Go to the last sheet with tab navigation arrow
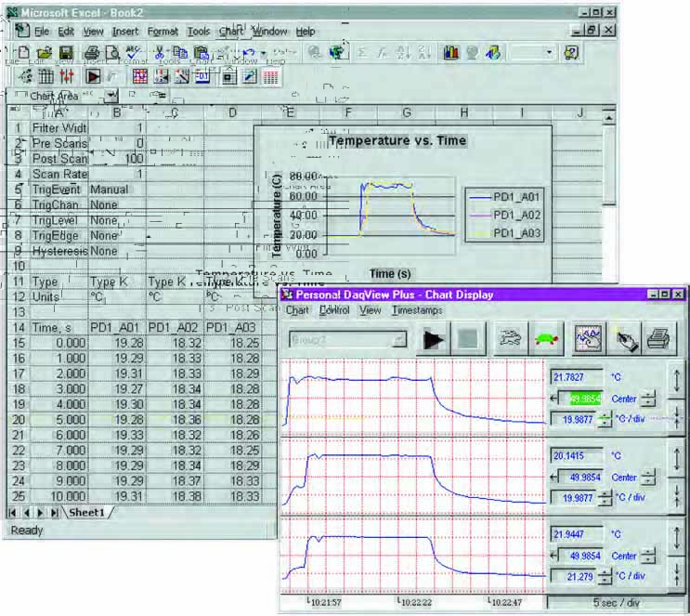 (x=55, y=513)
